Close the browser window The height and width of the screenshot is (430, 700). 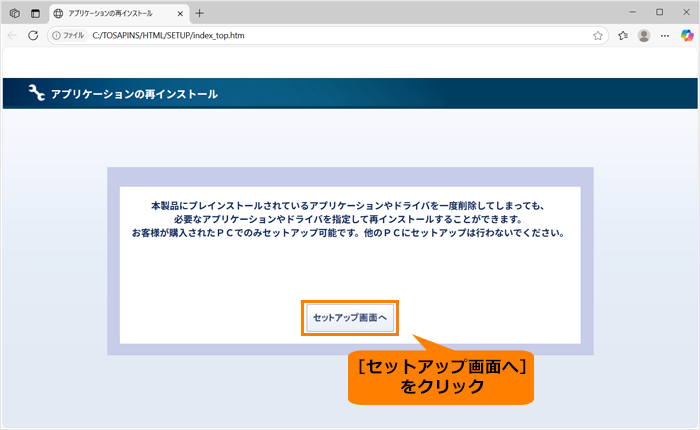point(686,13)
